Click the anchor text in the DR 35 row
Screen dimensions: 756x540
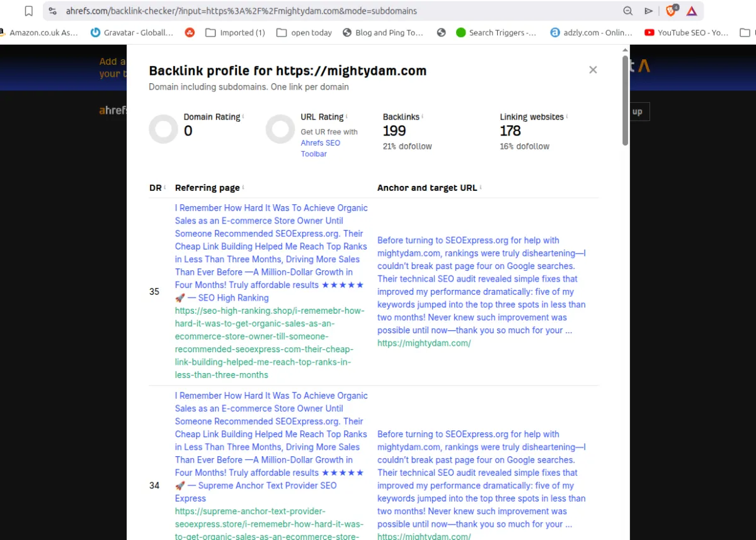(x=481, y=285)
